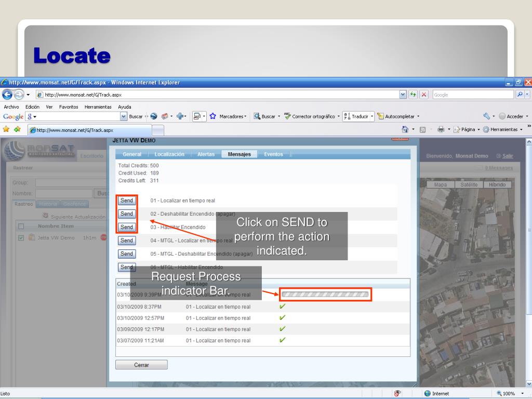Click the Cerrar button
The image size is (532, 399).
(141, 365)
